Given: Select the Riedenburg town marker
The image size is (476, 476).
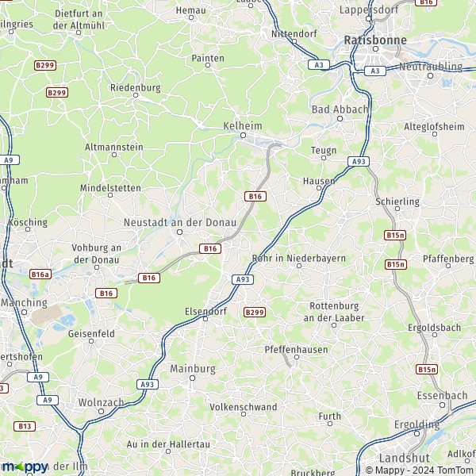Looking at the screenshot, I should tap(136, 95).
